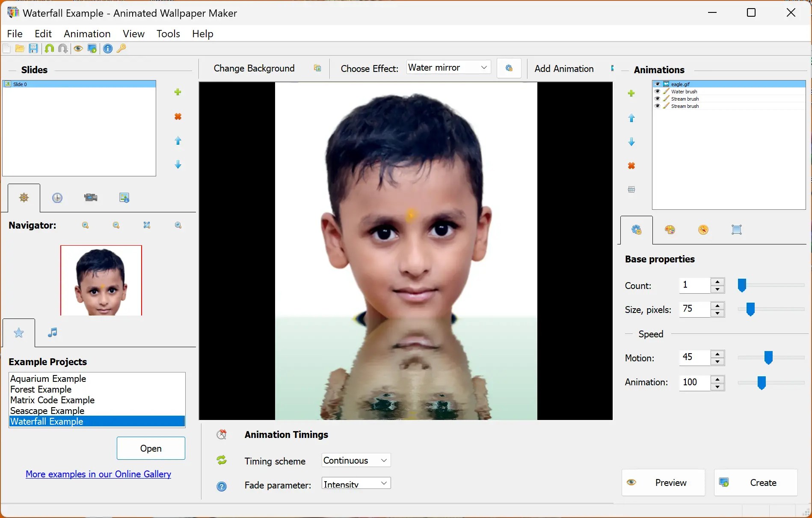The height and width of the screenshot is (518, 812).
Task: Switch to the color palette properties tab
Action: 670,230
